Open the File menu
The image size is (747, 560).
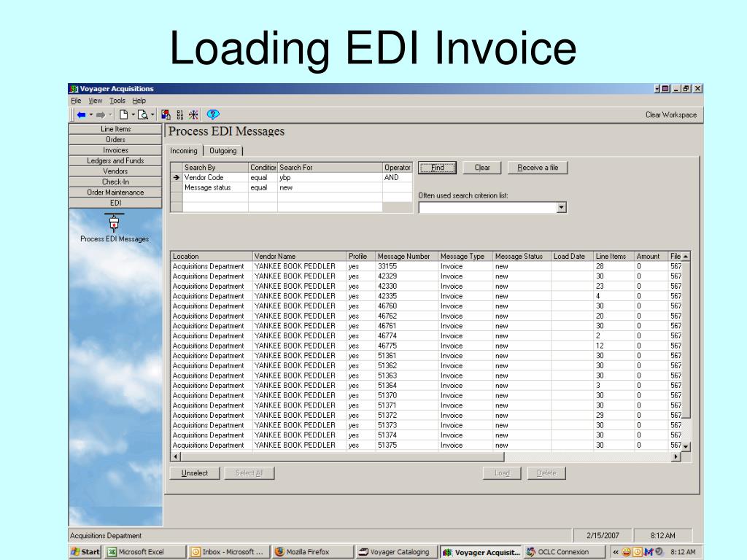(76, 101)
